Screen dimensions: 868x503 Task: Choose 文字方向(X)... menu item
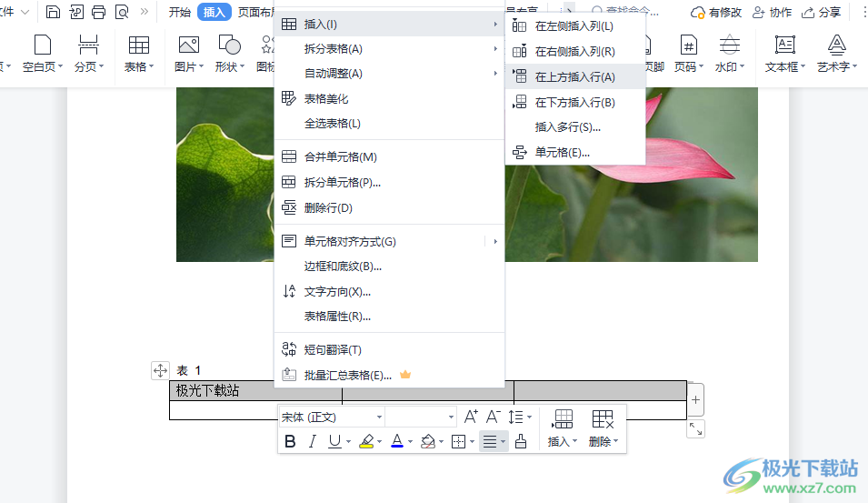point(389,291)
